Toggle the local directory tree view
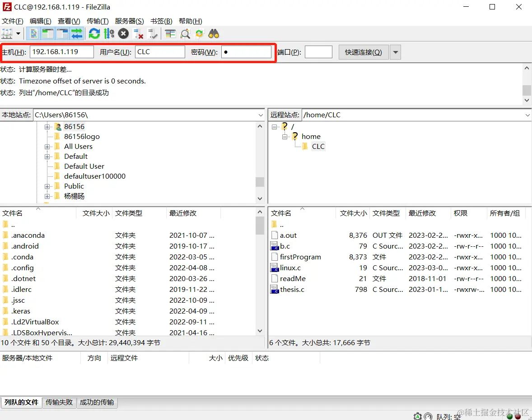 (x=48, y=33)
